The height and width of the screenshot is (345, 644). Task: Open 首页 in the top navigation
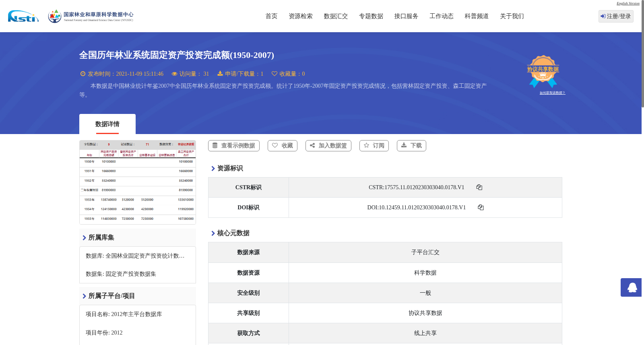[271, 16]
